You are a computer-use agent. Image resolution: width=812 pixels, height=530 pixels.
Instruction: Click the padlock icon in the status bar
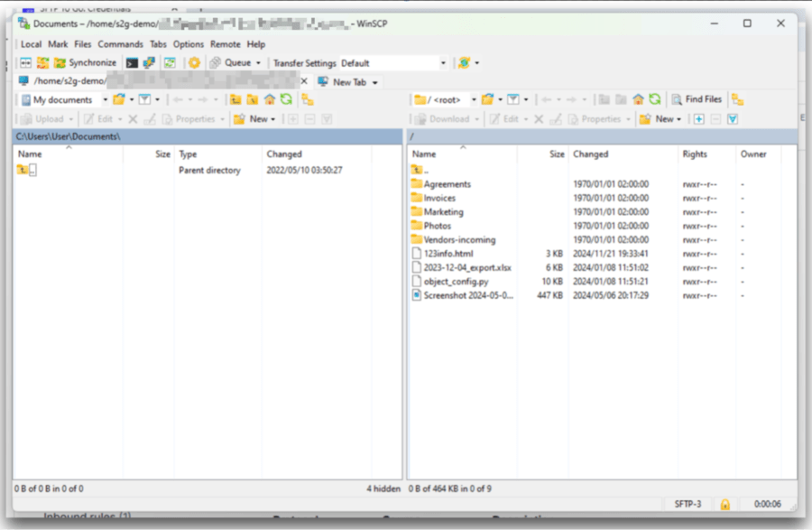pos(727,503)
